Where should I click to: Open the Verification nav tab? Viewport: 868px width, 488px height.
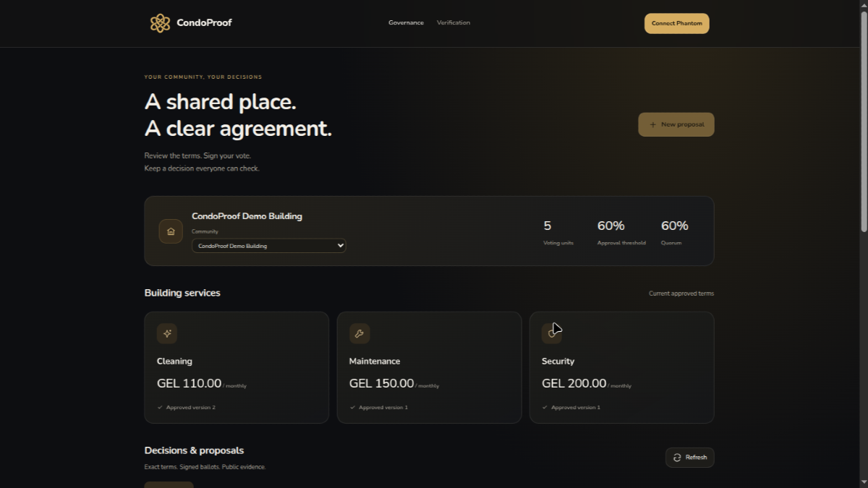pos(454,22)
